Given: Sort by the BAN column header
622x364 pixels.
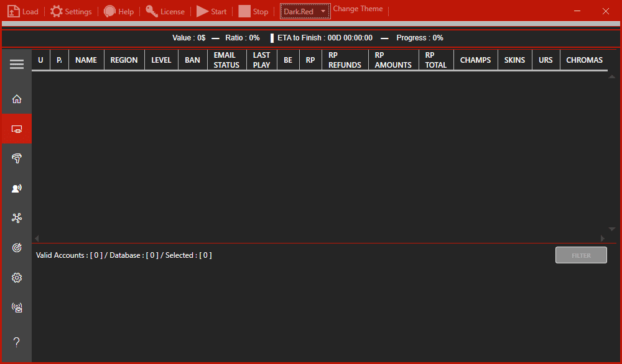Looking at the screenshot, I should click(x=192, y=60).
